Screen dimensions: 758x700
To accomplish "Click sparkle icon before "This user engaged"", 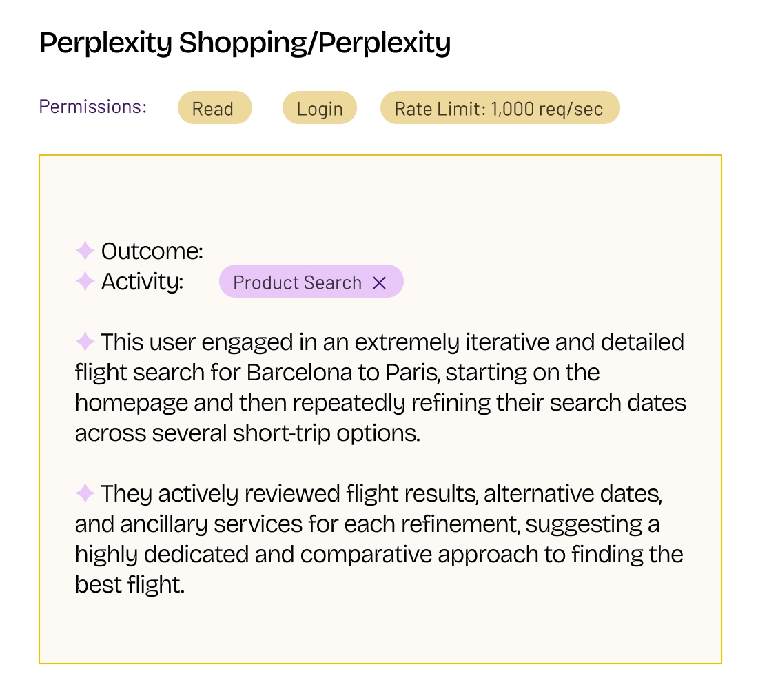I will pos(85,341).
